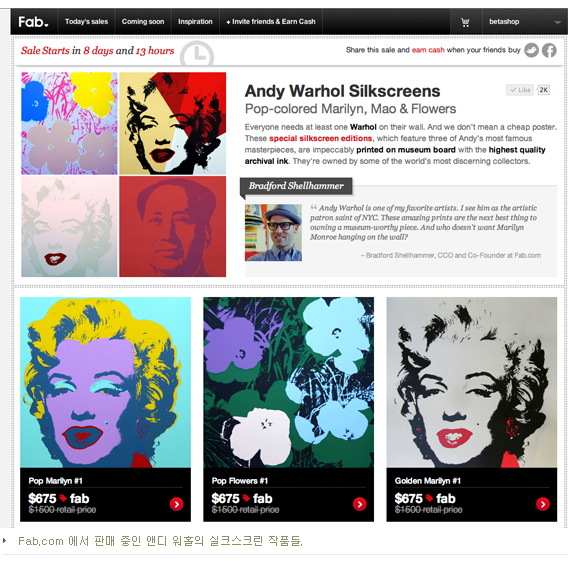The height and width of the screenshot is (572, 568).
Task: Go to the Coming soon section
Action: [x=143, y=22]
